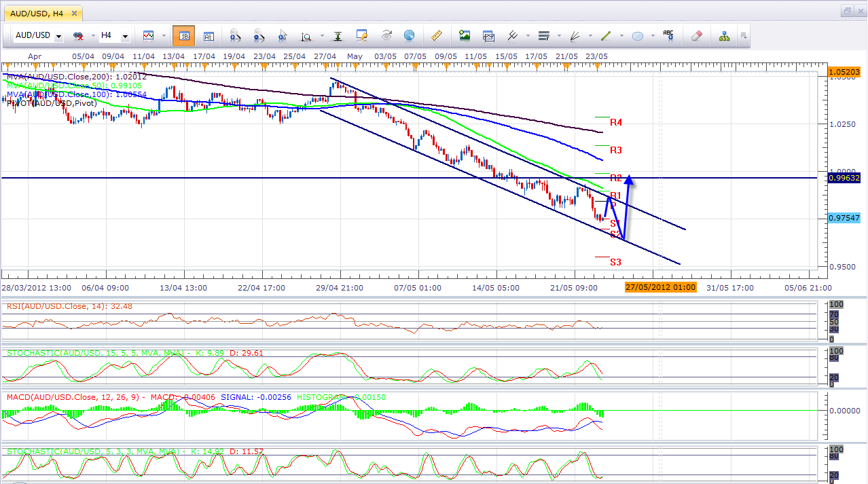
Task: Click the fit-to-height autoscale icon
Action: click(x=337, y=36)
